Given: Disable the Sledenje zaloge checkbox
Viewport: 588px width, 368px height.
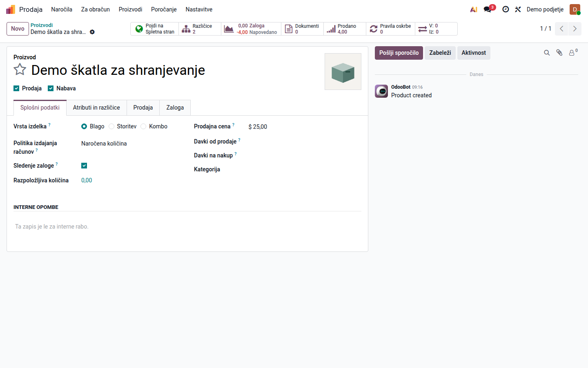Looking at the screenshot, I should 84,166.
